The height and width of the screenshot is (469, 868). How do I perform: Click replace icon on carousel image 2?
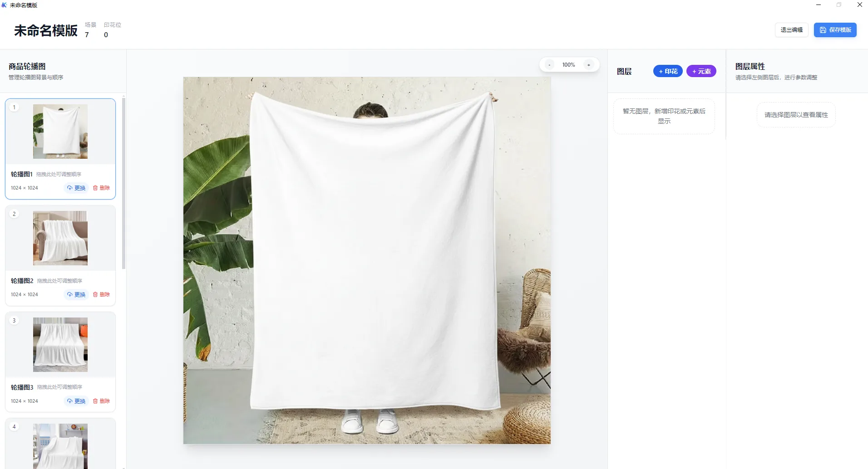click(x=70, y=294)
